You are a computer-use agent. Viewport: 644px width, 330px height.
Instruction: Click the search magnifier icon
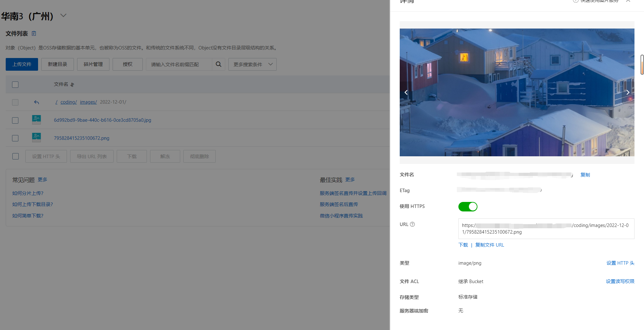[x=219, y=64]
